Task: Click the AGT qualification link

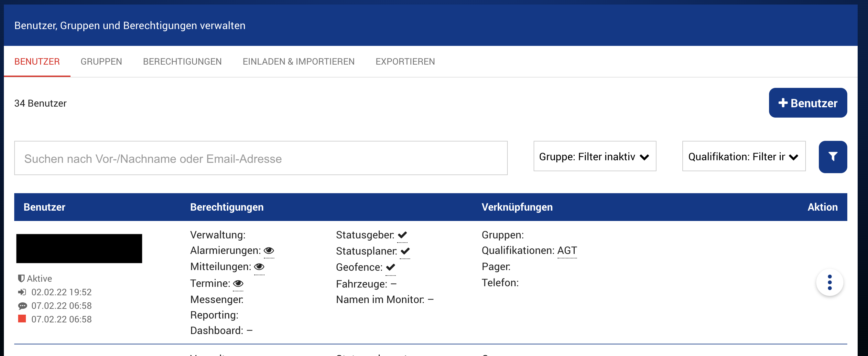Action: pos(567,251)
